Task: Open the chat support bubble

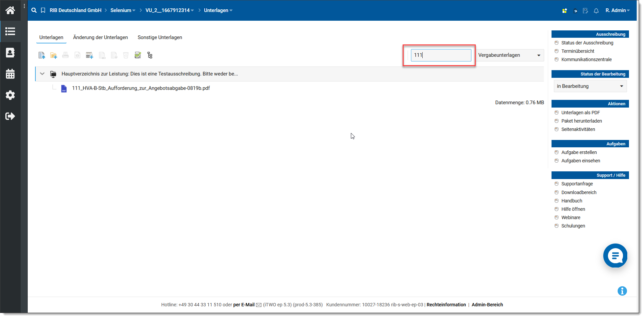Action: click(615, 256)
